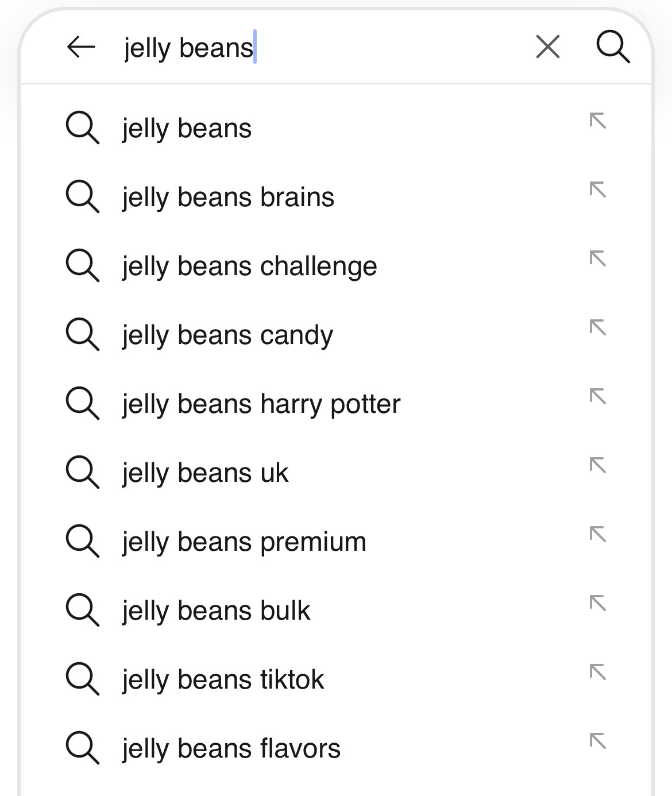Pick the "jelly beans uk" suggestion
The image size is (672, 796).
click(x=205, y=473)
